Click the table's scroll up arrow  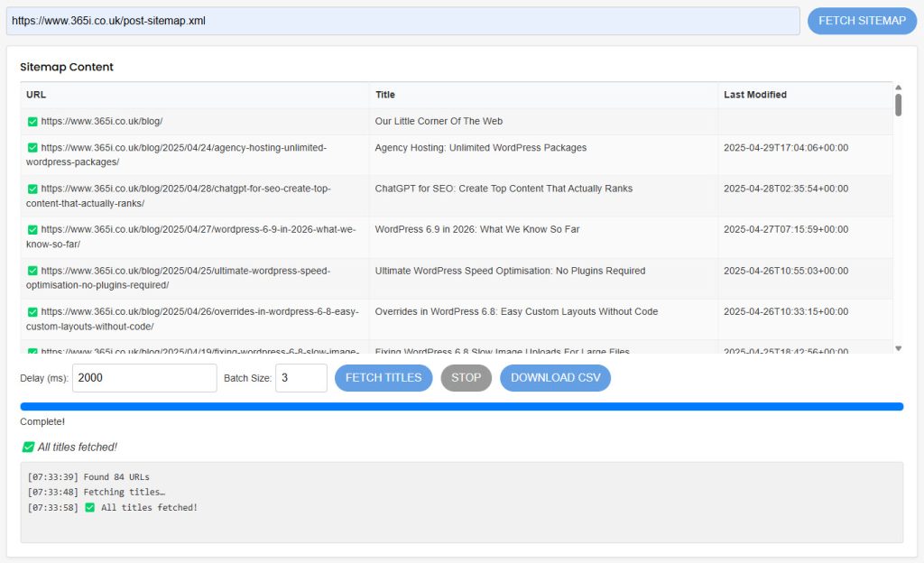click(x=898, y=88)
